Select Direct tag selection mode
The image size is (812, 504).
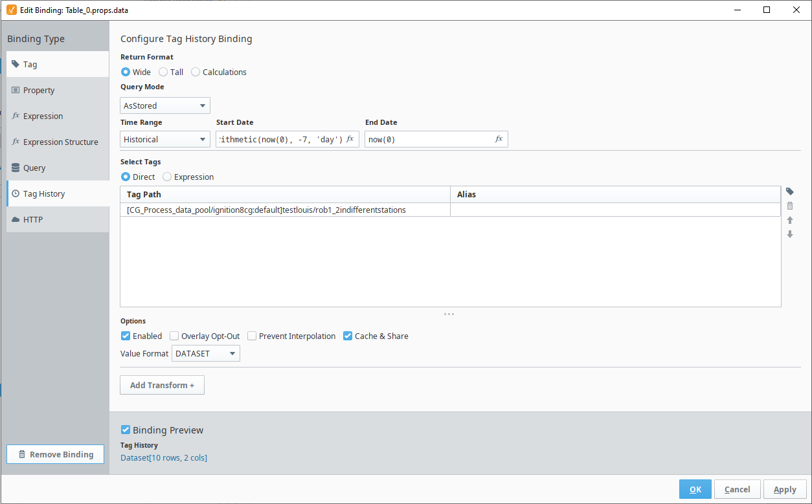126,177
